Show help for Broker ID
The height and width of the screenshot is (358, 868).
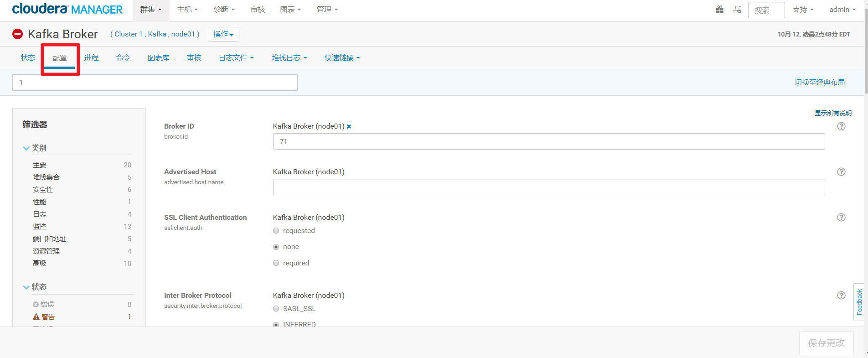842,126
